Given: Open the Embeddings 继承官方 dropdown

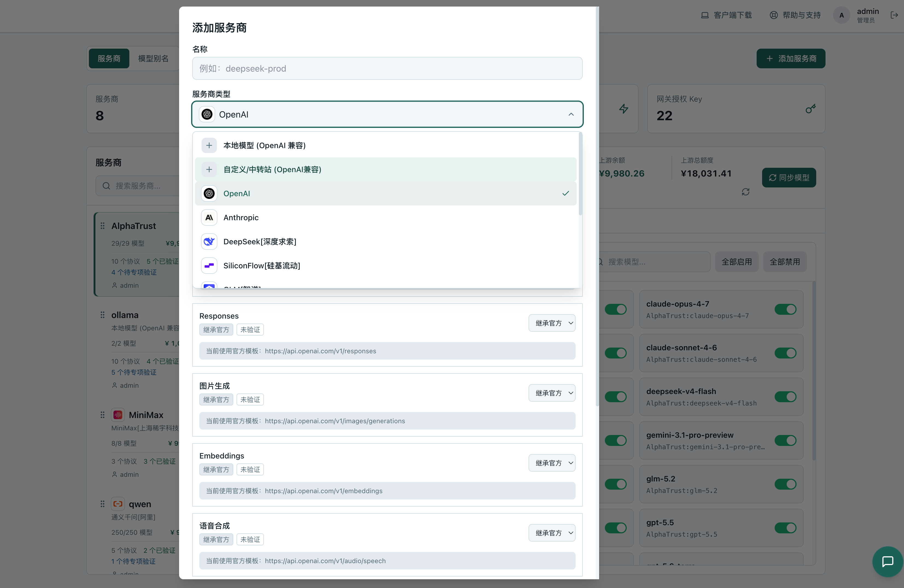Looking at the screenshot, I should pos(552,463).
